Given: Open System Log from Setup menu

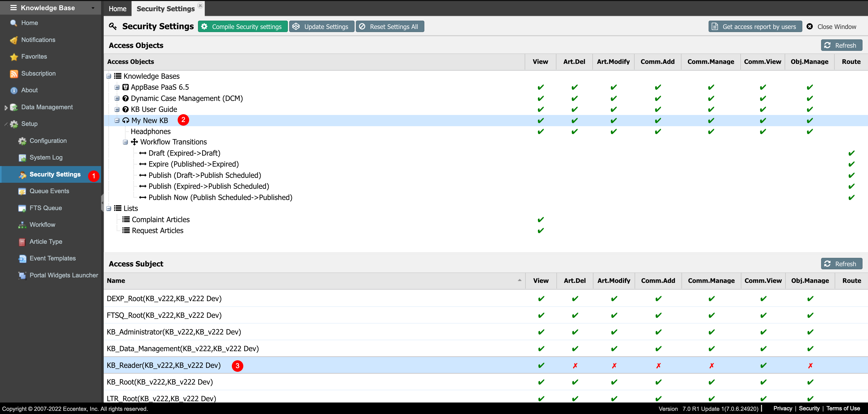Looking at the screenshot, I should click(46, 157).
